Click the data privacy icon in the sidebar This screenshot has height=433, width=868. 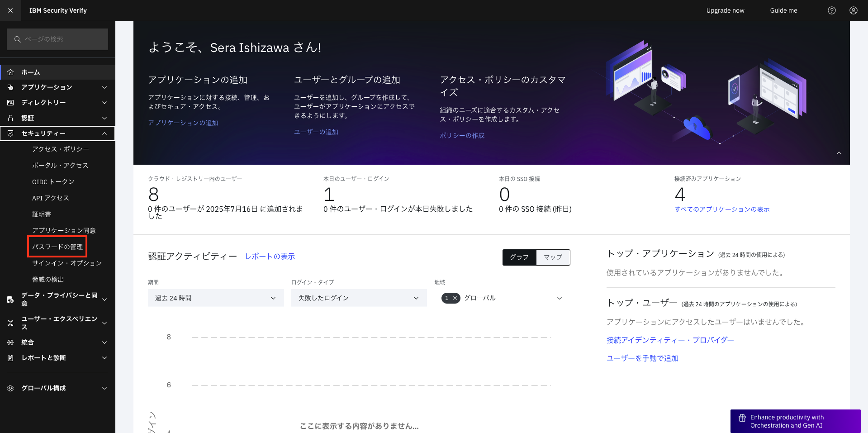point(10,300)
